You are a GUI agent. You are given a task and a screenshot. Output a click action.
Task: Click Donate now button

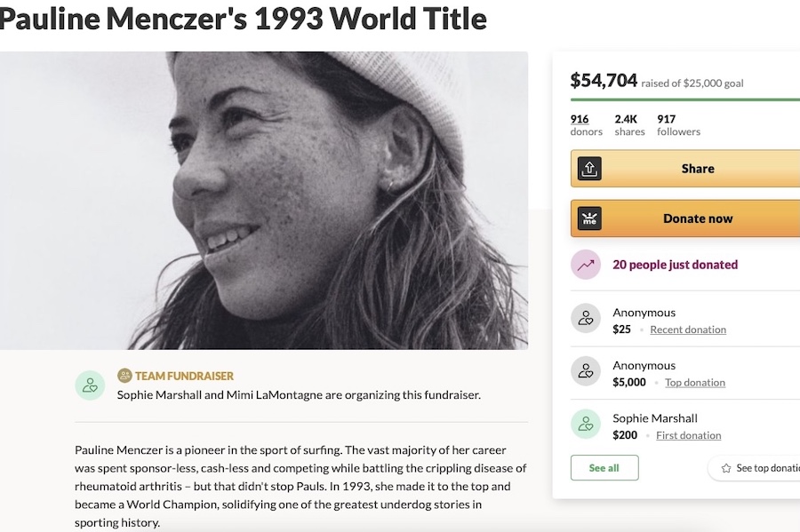[685, 218]
